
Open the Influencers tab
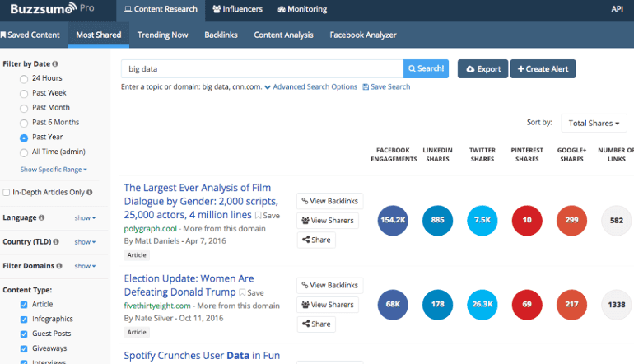click(x=238, y=9)
